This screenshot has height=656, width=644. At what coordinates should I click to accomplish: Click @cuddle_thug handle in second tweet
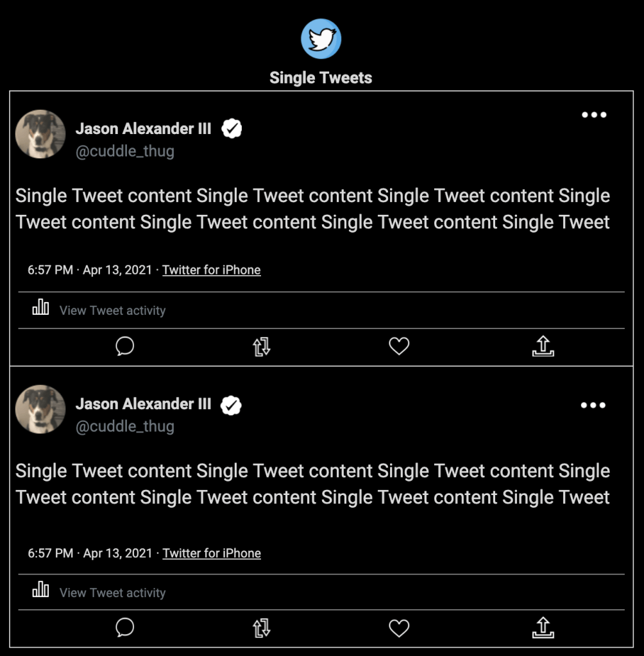coord(125,426)
